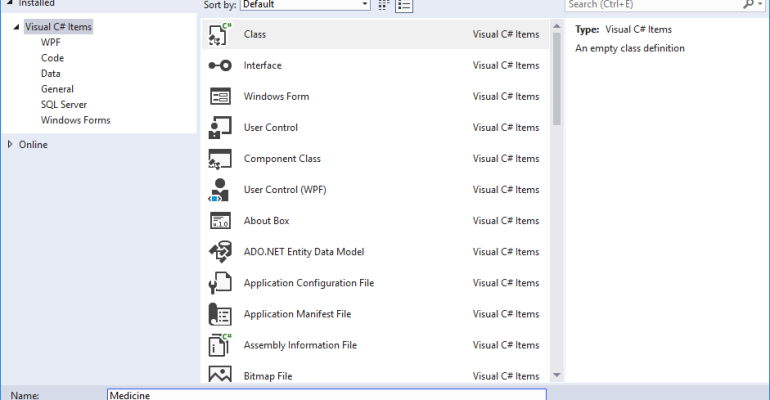Open the Sort by Default dropdown
The height and width of the screenshot is (400, 770).
[x=305, y=4]
